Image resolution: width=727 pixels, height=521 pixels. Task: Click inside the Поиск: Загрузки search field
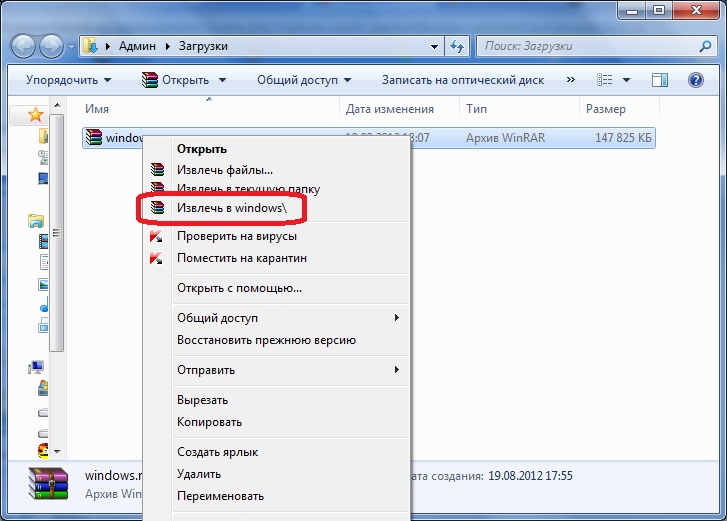(x=588, y=46)
